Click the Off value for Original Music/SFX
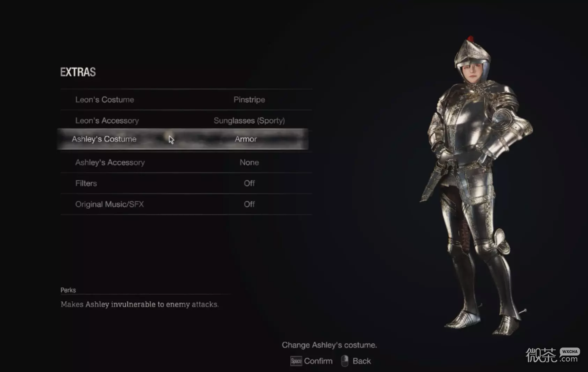Screen dimensions: 588x372 pyautogui.click(x=249, y=204)
